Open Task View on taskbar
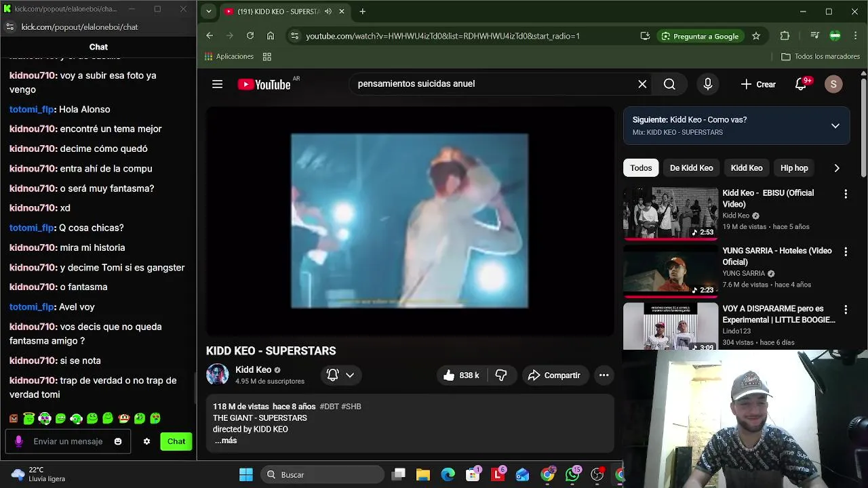This screenshot has width=868, height=488. [x=398, y=474]
